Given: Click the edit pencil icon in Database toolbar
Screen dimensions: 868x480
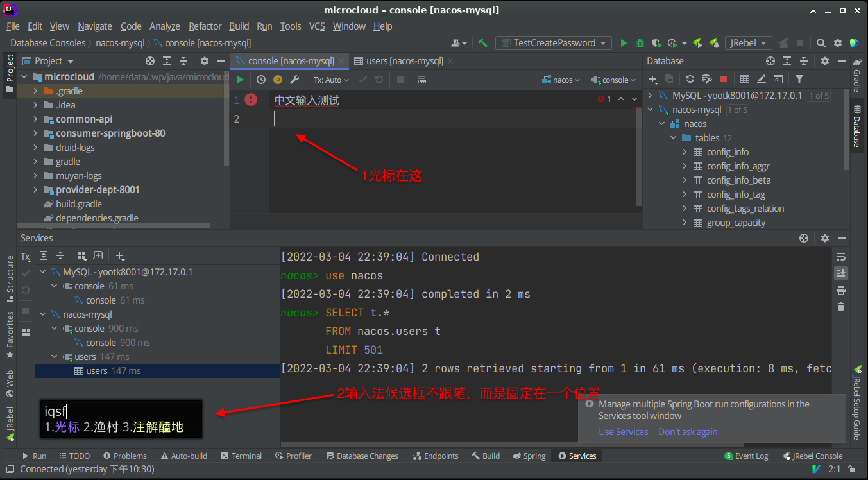Looking at the screenshot, I should pyautogui.click(x=762, y=79).
